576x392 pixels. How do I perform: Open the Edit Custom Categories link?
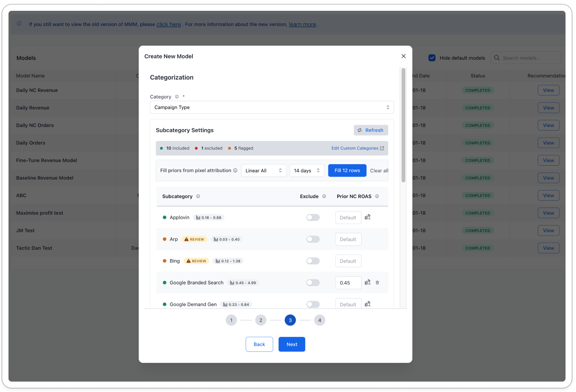click(357, 148)
